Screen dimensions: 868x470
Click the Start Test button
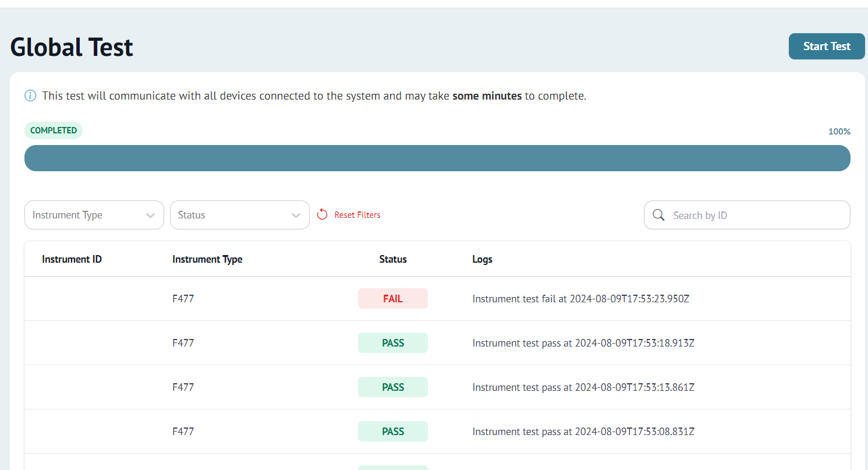(x=827, y=46)
